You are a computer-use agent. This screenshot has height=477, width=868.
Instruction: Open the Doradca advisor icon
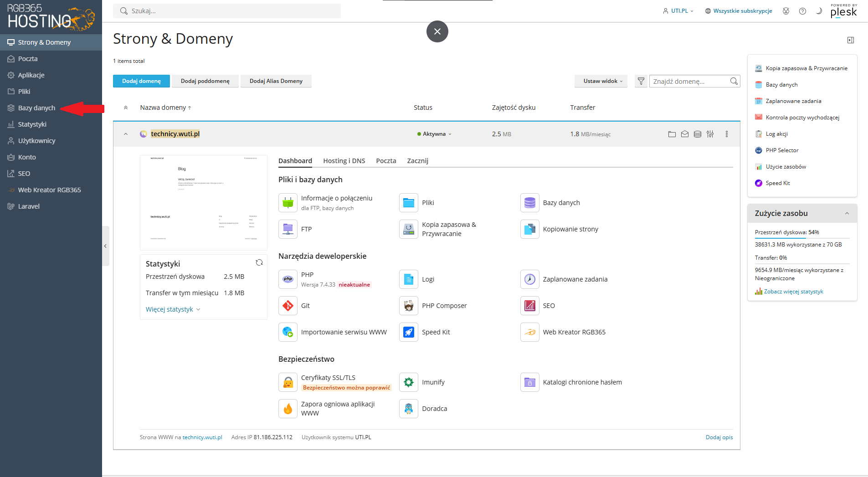click(x=409, y=409)
